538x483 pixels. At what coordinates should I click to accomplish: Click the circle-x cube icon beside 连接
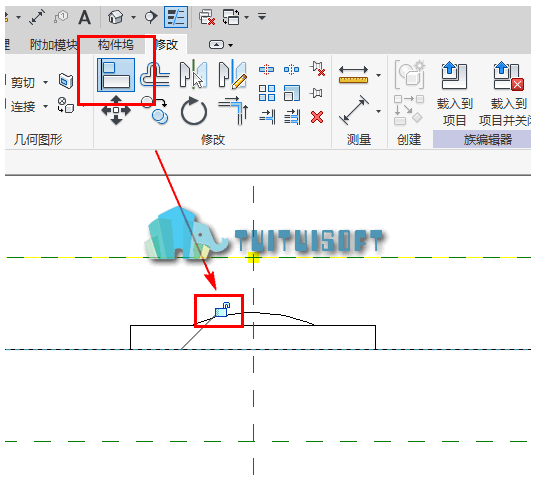66,105
